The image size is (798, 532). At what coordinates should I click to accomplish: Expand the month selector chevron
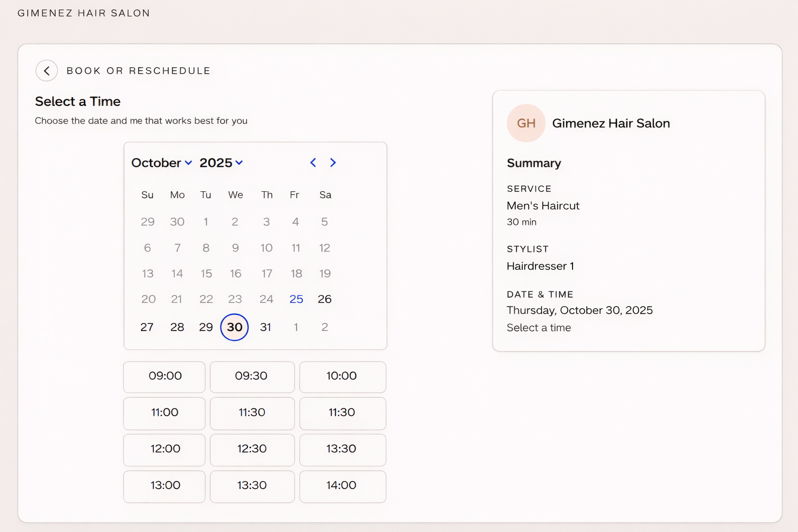coord(188,163)
